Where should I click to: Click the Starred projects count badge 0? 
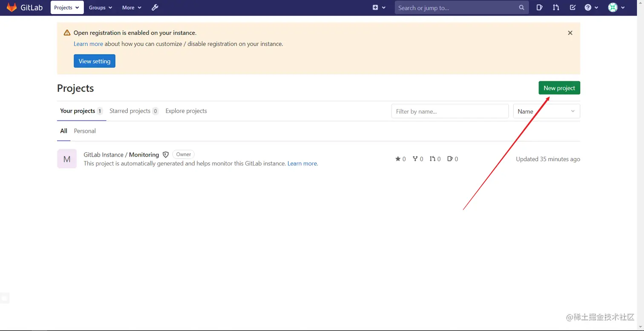[155, 111]
